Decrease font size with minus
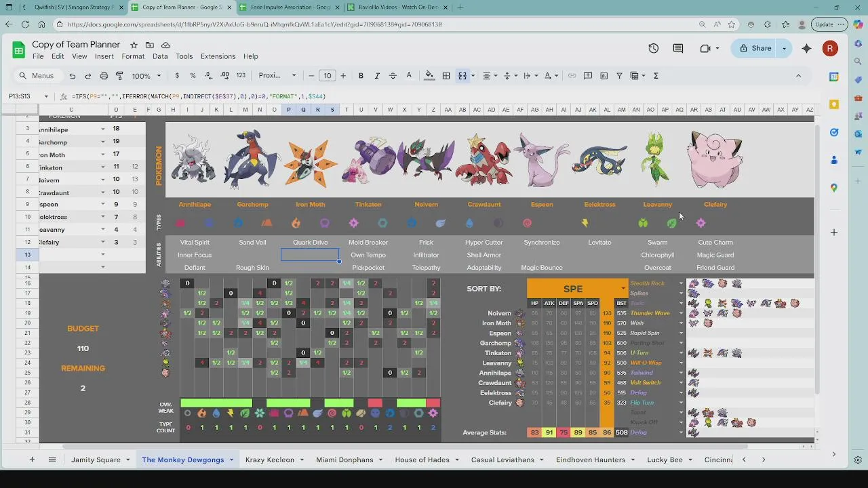 tap(311, 76)
